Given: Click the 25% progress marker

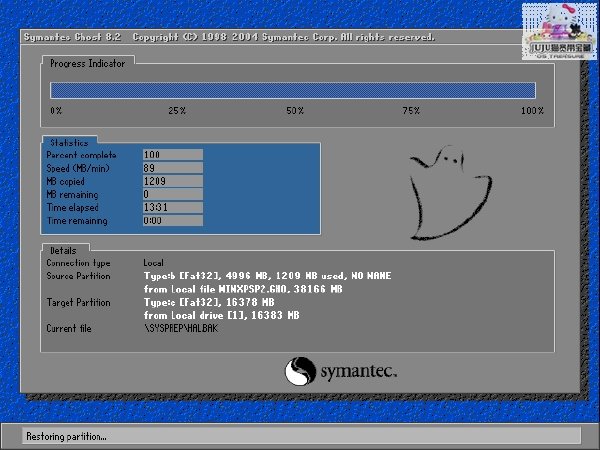Looking at the screenshot, I should pos(177,111).
